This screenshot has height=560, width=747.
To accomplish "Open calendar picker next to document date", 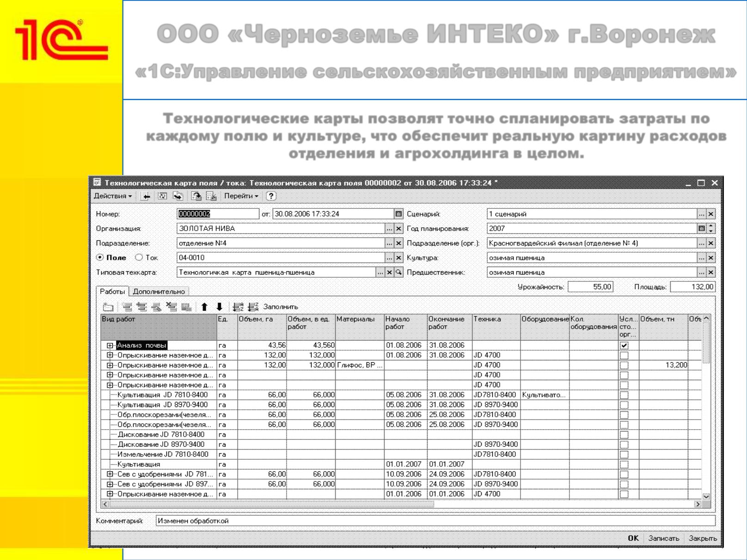I will pos(398,214).
